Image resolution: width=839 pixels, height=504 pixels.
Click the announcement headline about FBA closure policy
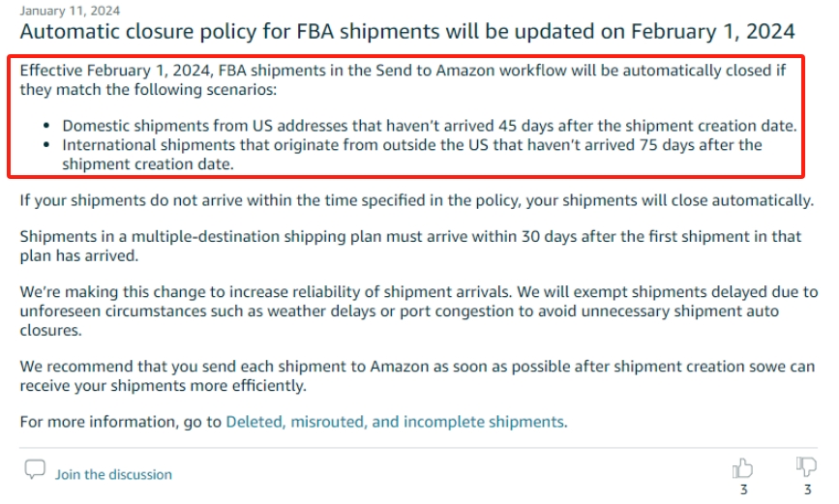click(x=407, y=32)
